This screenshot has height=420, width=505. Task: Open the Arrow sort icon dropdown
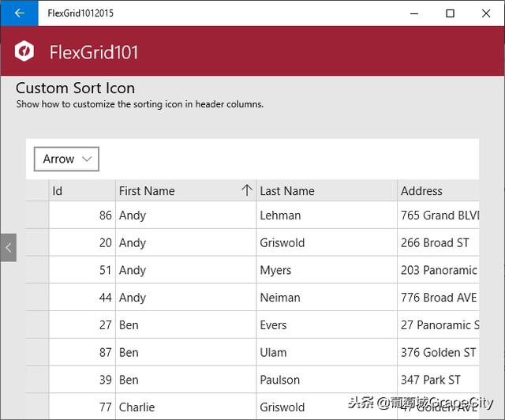[x=66, y=159]
